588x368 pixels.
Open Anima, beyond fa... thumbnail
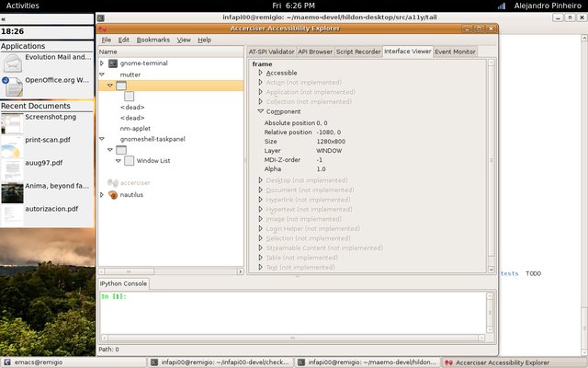(12, 193)
